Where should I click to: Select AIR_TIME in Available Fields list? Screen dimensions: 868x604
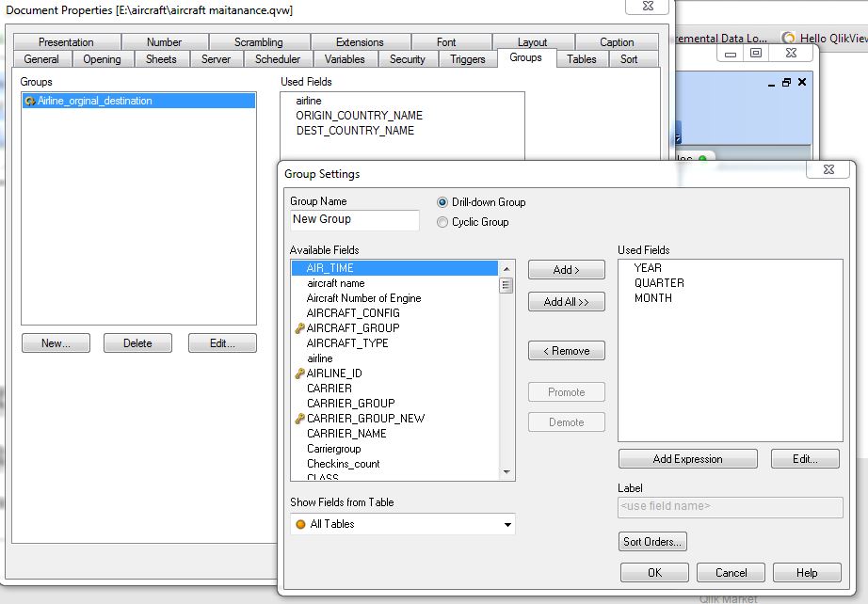[330, 268]
